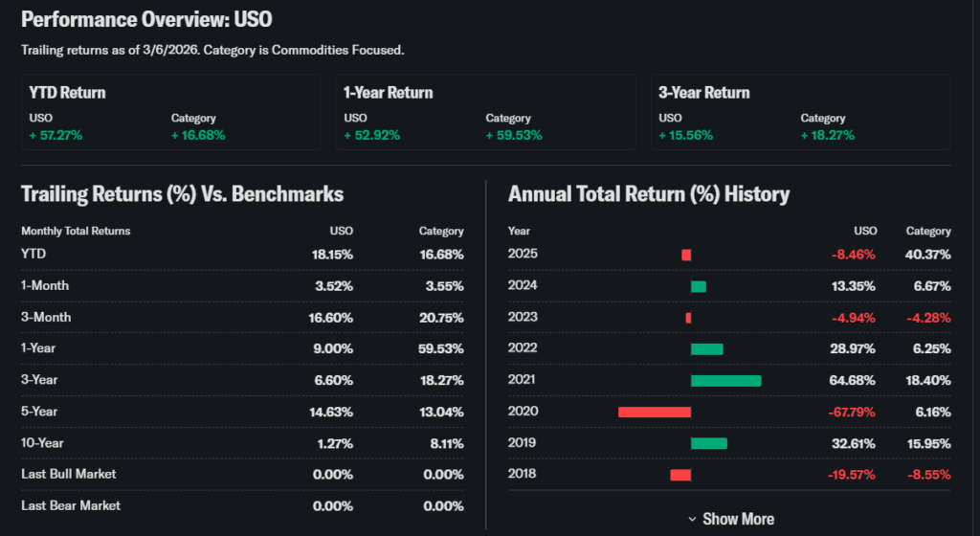
Task: Select the 1-Year Return card heading
Action: pos(389,93)
